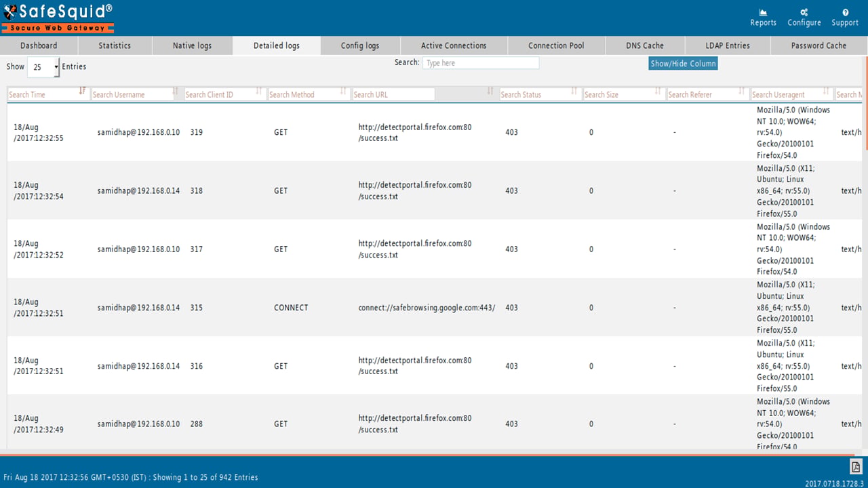Sort by the Client ID column arrows

point(260,91)
